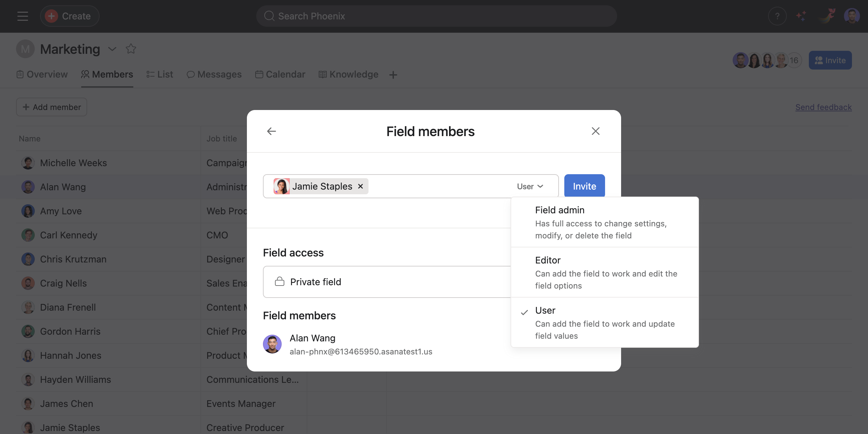This screenshot has width=868, height=434.
Task: Open the AI sparkle icon in top bar
Action: pos(801,16)
